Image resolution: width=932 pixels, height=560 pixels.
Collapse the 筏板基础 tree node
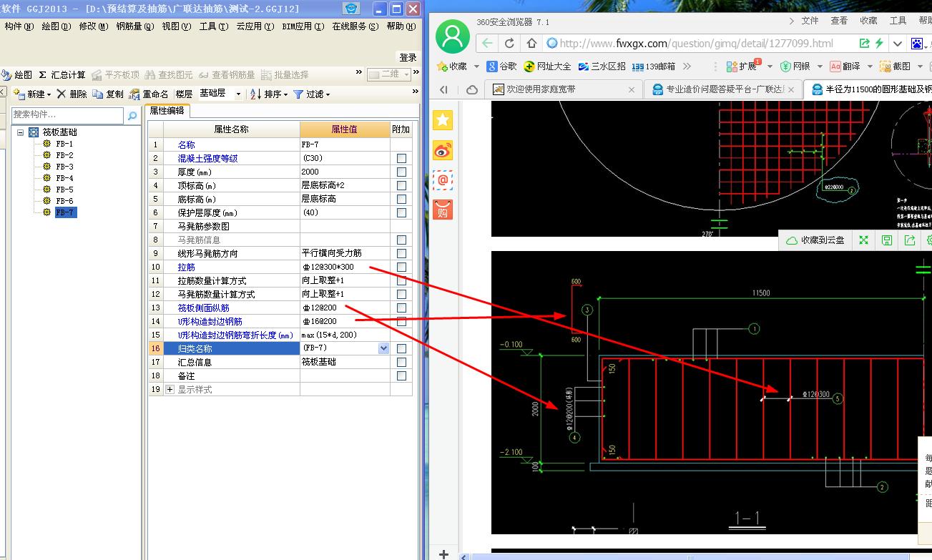[20, 132]
